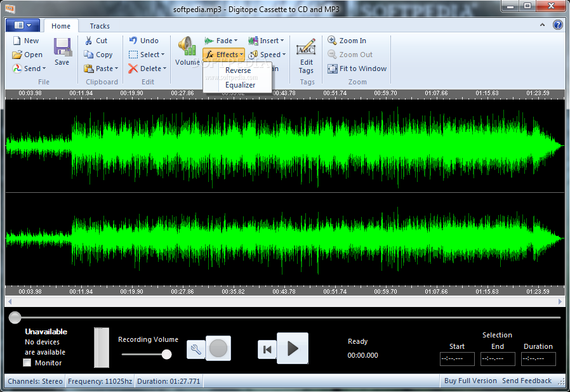Click the Frequency: 11025hz status entry
This screenshot has width=570, height=392.
(100, 381)
